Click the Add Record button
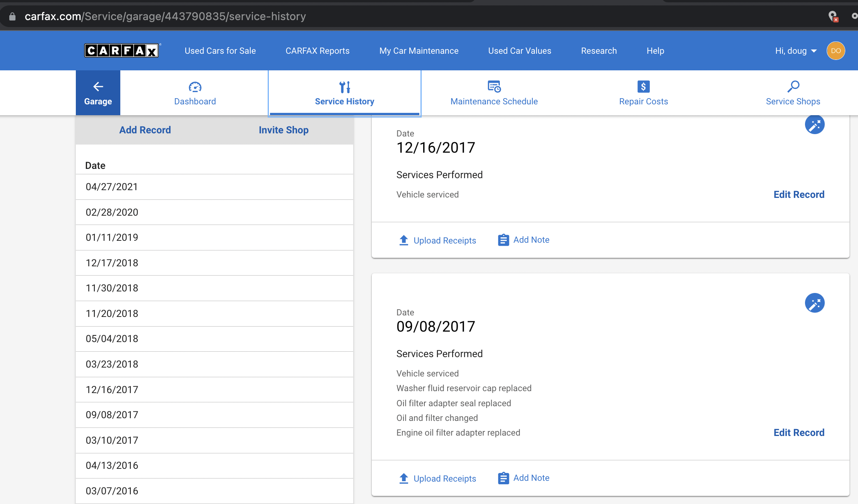Viewport: 858px width, 504px height. [x=145, y=130]
